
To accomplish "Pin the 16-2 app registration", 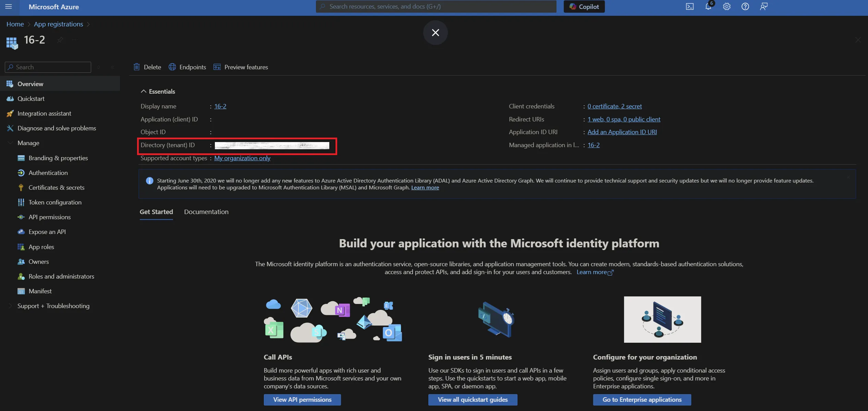I will click(x=60, y=40).
